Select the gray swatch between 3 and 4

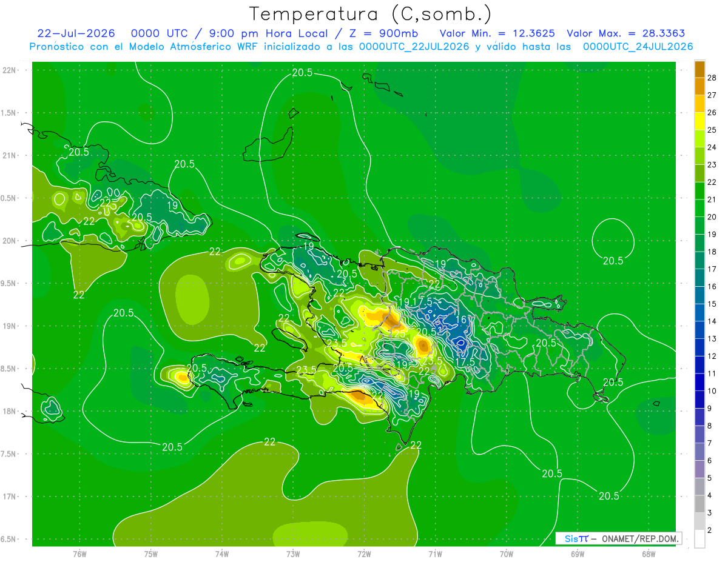pyautogui.click(x=699, y=504)
